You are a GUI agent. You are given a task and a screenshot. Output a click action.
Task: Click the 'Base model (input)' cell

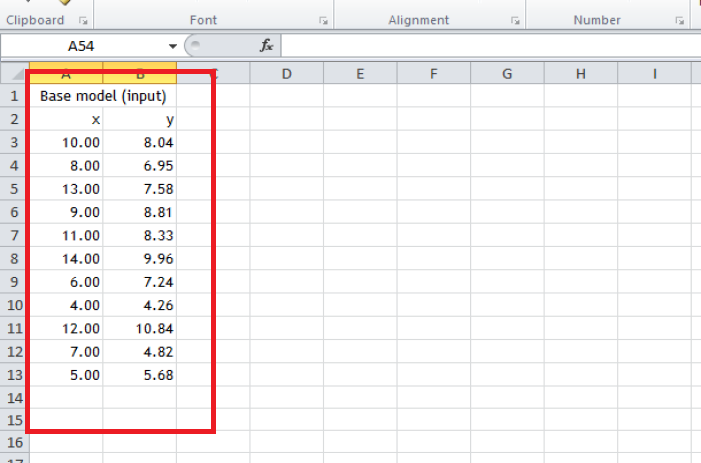click(x=103, y=96)
